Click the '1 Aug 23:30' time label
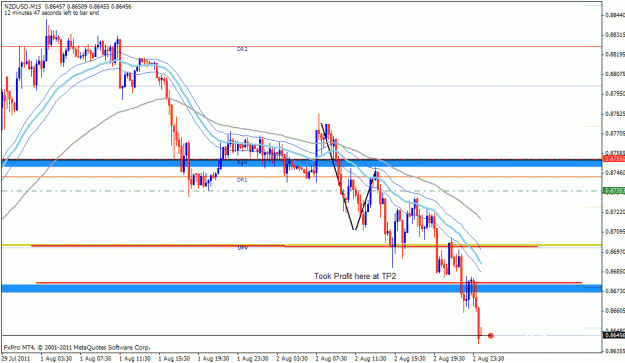 (x=253, y=359)
